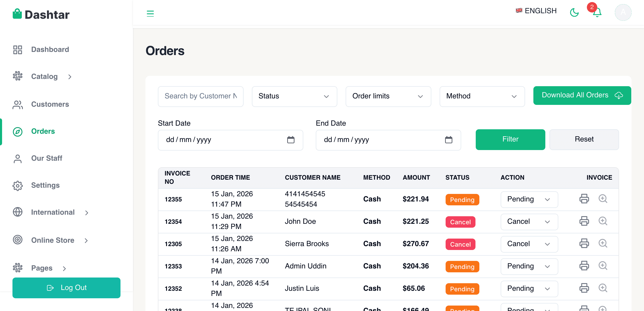This screenshot has height=311, width=644.
Task: Expand the Catalog sidebar section
Action: 44,76
